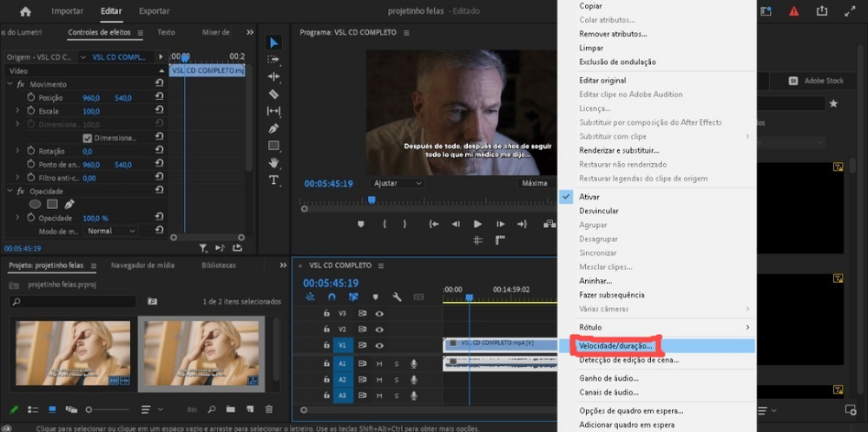Go to the Home screen icon
This screenshot has height=432, width=868.
(25, 11)
